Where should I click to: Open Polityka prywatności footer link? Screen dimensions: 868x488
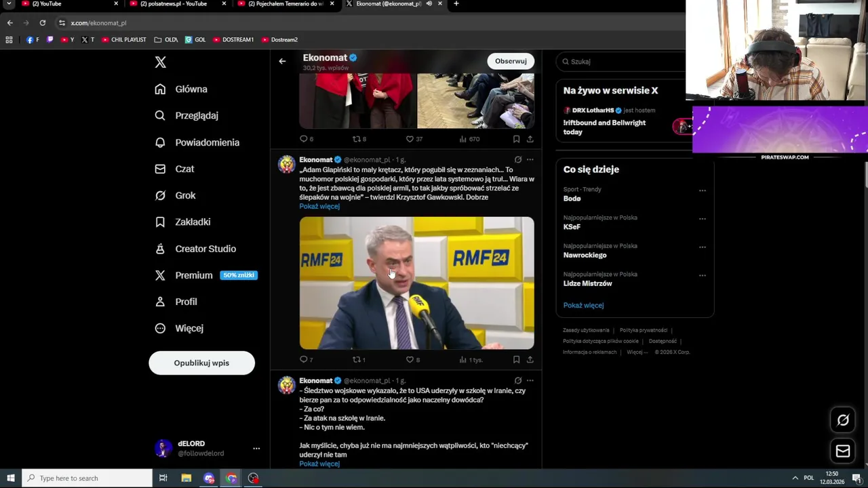pyautogui.click(x=644, y=330)
